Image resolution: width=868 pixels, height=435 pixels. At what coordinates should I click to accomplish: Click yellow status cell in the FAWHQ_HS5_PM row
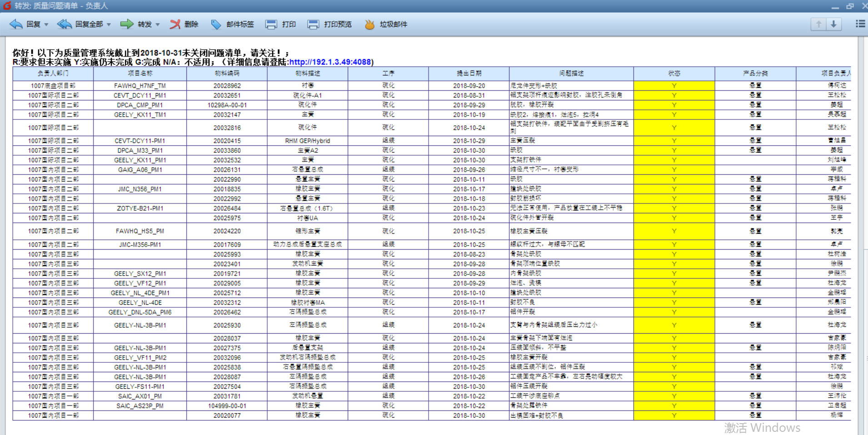coord(674,231)
